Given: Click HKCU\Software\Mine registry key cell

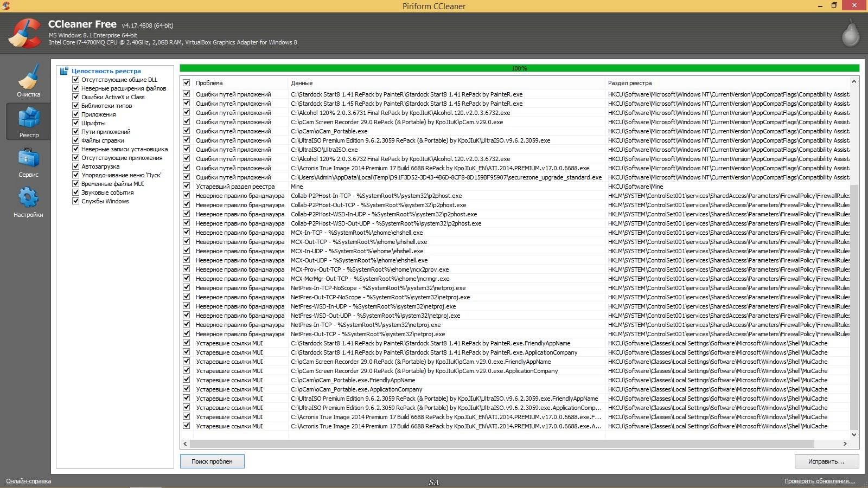Looking at the screenshot, I should [x=635, y=187].
